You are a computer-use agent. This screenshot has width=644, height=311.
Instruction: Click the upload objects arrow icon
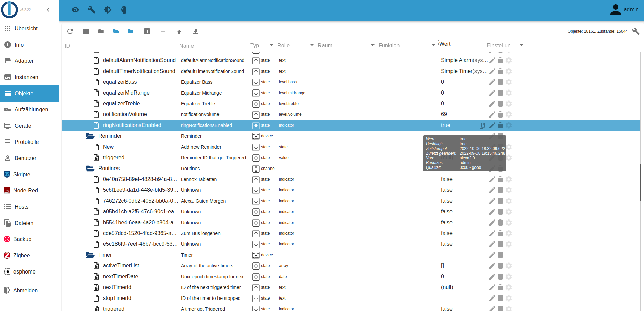pyautogui.click(x=179, y=31)
